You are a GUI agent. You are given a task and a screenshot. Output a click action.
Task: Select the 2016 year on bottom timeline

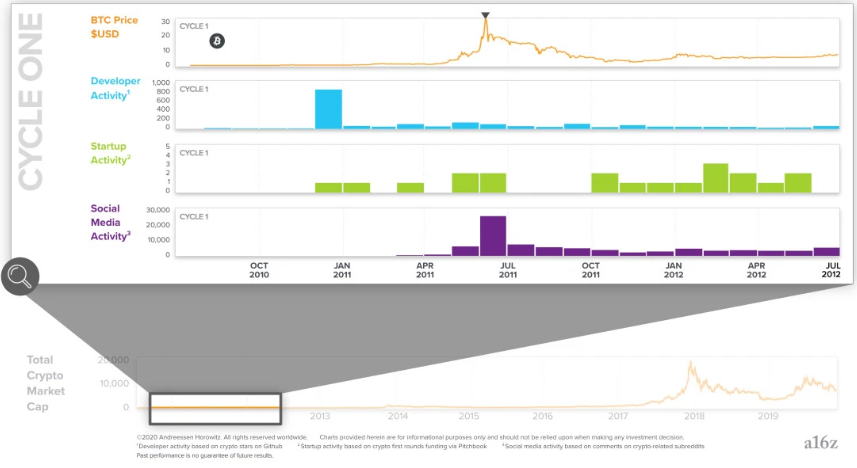(x=542, y=415)
